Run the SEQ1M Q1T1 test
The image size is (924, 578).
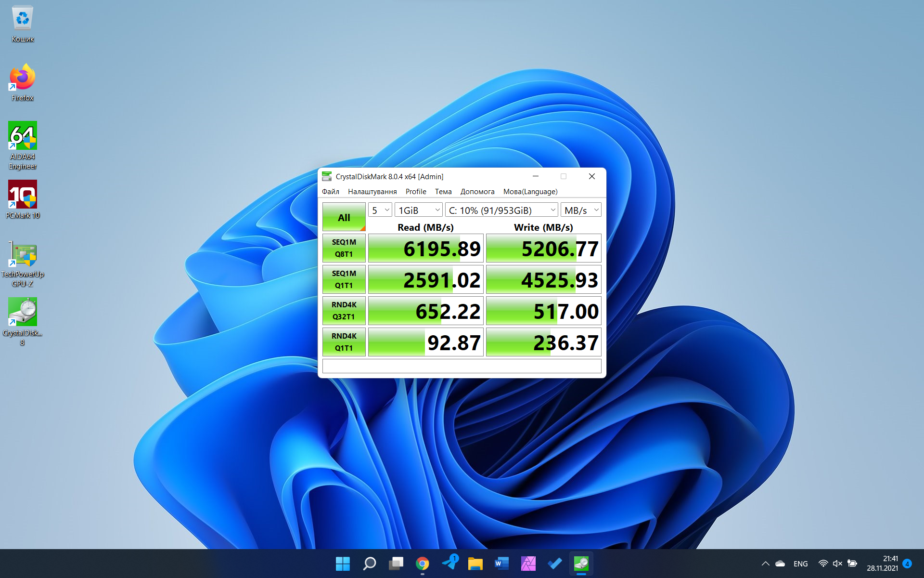[344, 279]
